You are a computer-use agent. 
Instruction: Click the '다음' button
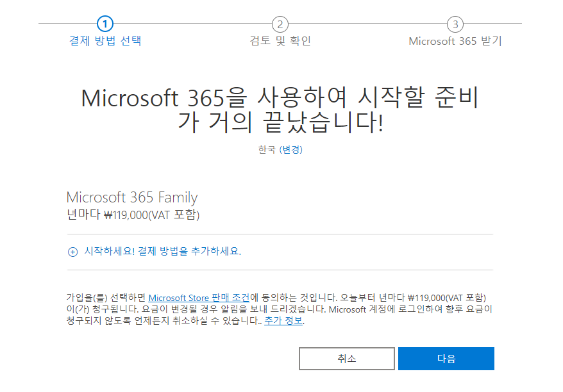(x=446, y=358)
